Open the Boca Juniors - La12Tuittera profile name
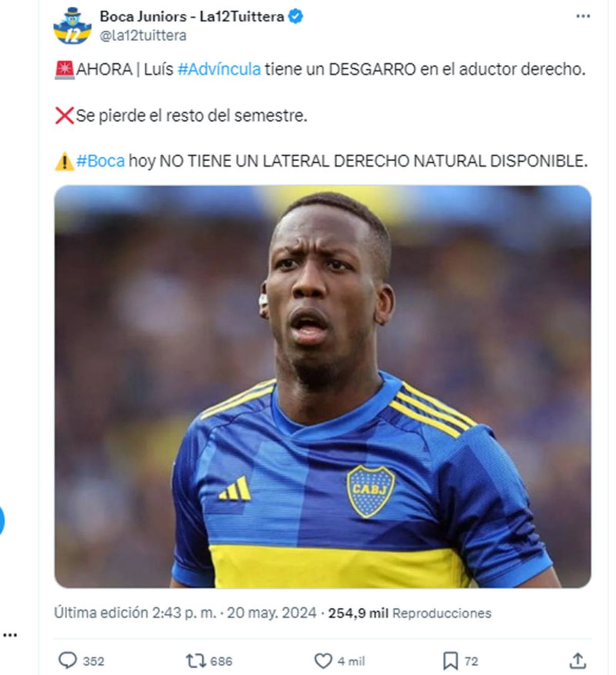 (191, 16)
